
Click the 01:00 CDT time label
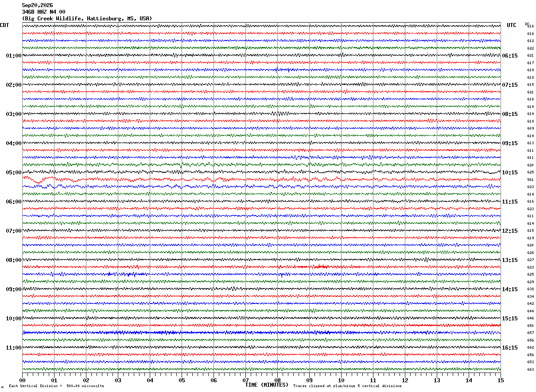14,56
